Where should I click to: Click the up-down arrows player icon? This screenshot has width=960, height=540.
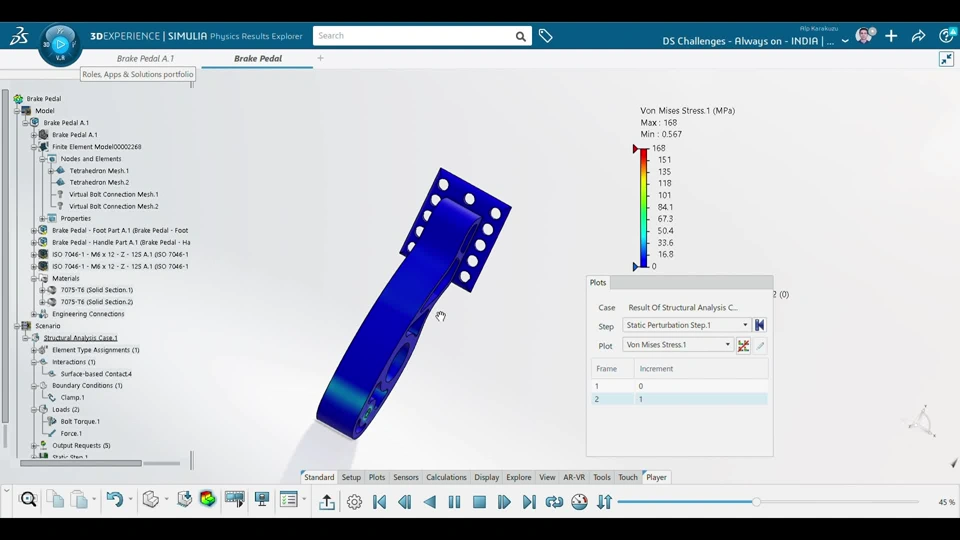604,502
